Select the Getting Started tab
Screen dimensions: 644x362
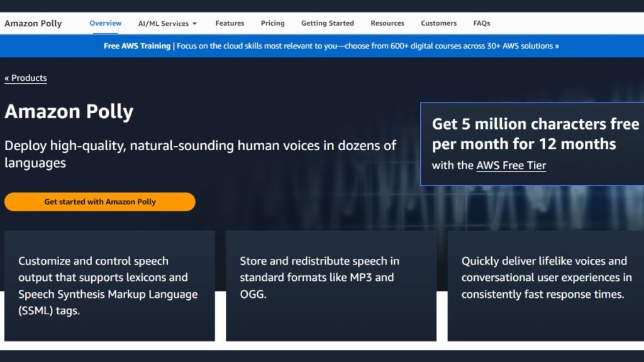pos(327,23)
